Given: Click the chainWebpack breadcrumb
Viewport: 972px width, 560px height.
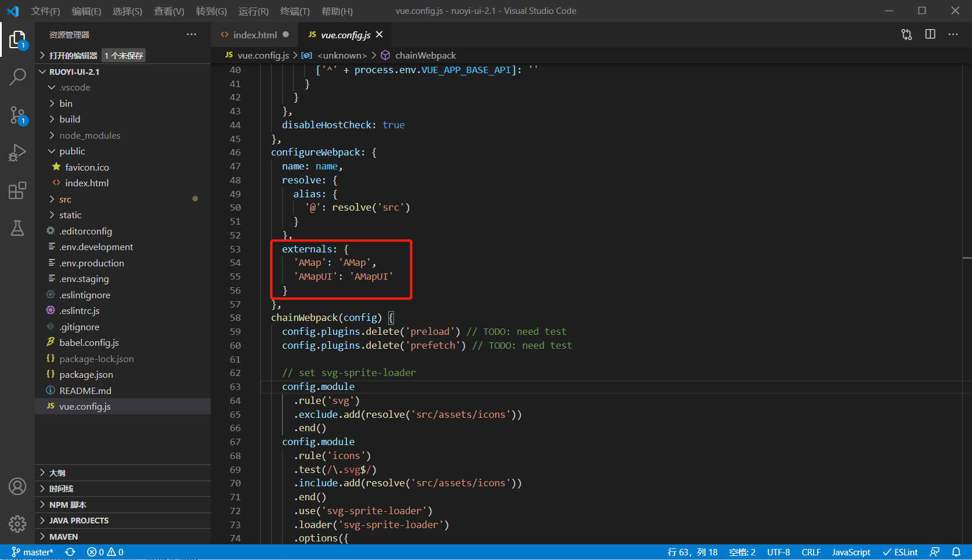Looking at the screenshot, I should click(419, 56).
